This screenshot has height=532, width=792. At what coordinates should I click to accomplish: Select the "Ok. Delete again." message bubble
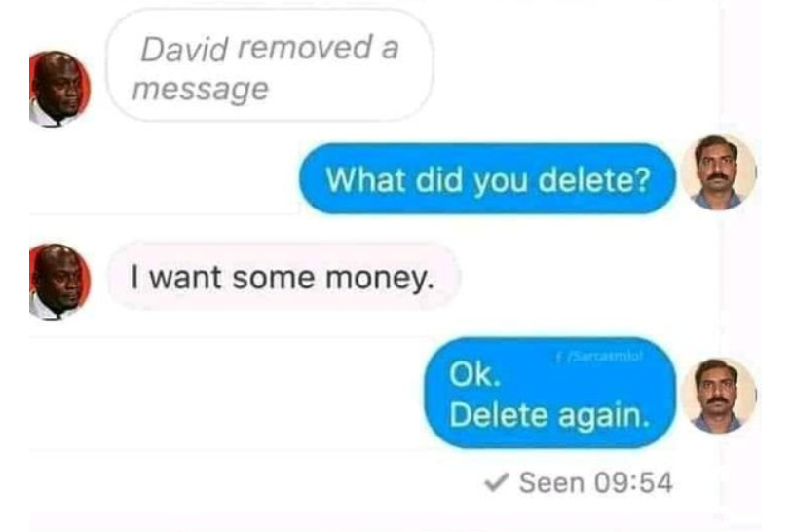[549, 393]
